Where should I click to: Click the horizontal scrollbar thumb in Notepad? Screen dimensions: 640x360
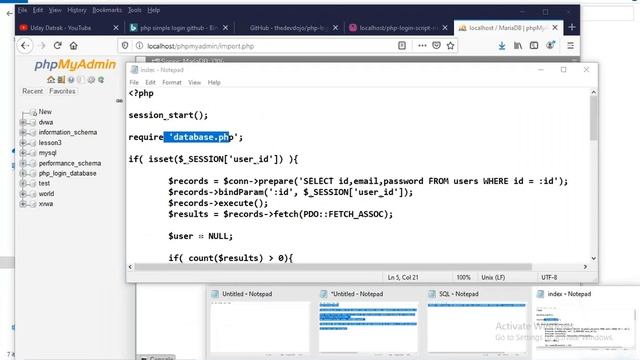pyautogui.click(x=333, y=267)
